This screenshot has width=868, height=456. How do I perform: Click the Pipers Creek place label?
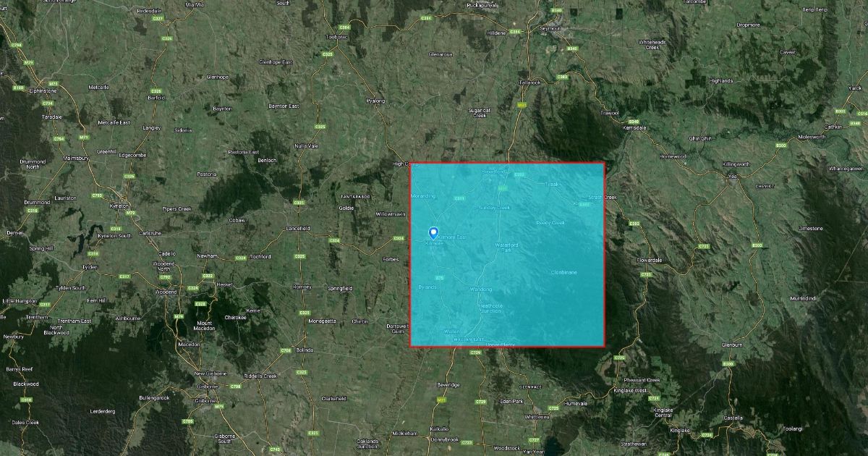[x=175, y=208]
